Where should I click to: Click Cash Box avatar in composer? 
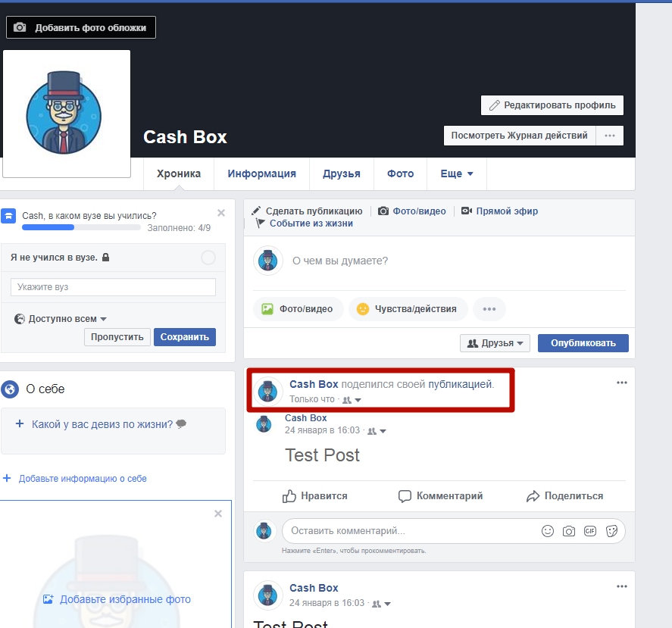click(268, 261)
